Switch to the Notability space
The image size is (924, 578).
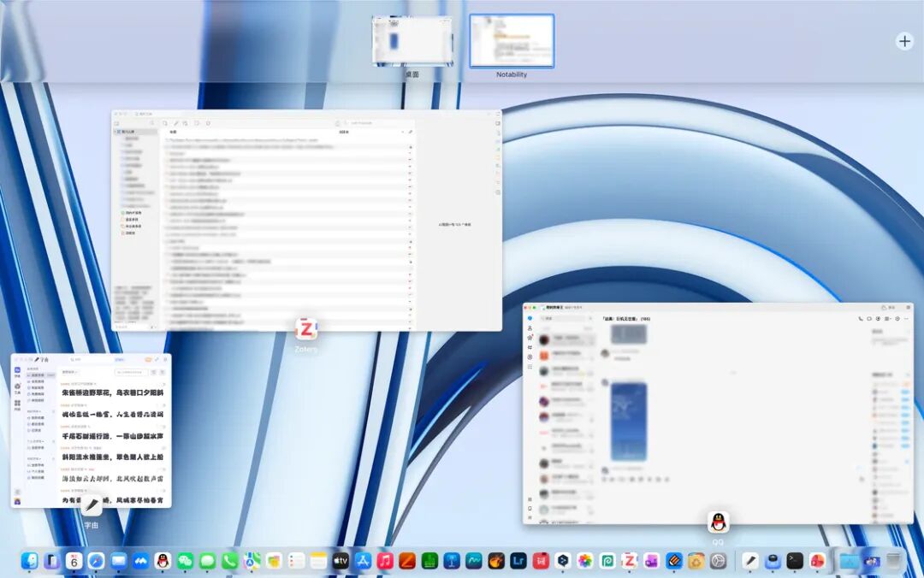pos(512,41)
